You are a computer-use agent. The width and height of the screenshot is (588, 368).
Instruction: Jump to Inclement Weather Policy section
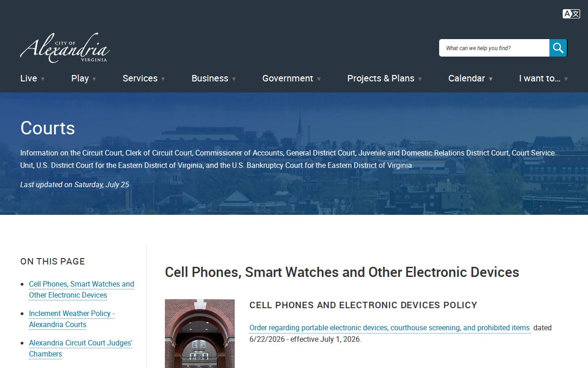[72, 319]
